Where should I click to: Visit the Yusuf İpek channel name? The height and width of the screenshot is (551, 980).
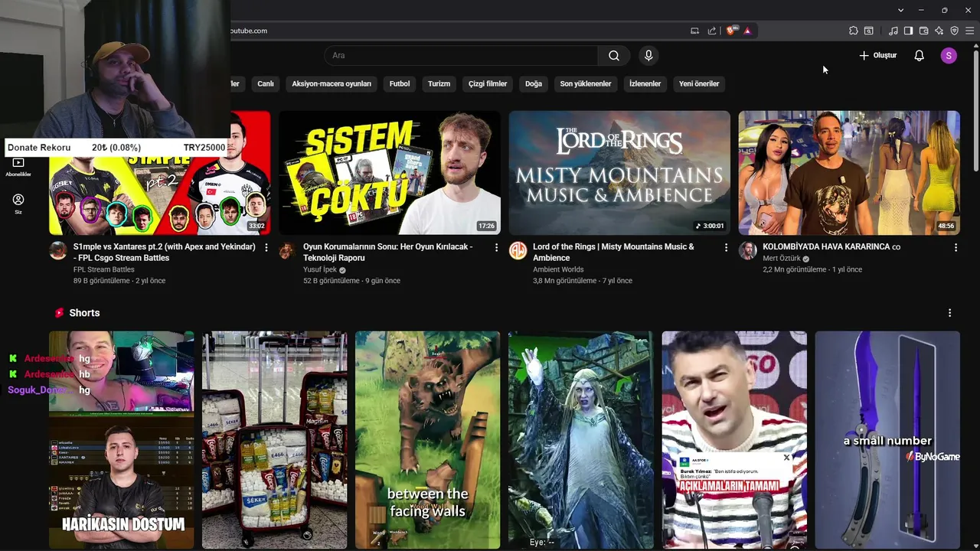pos(320,269)
